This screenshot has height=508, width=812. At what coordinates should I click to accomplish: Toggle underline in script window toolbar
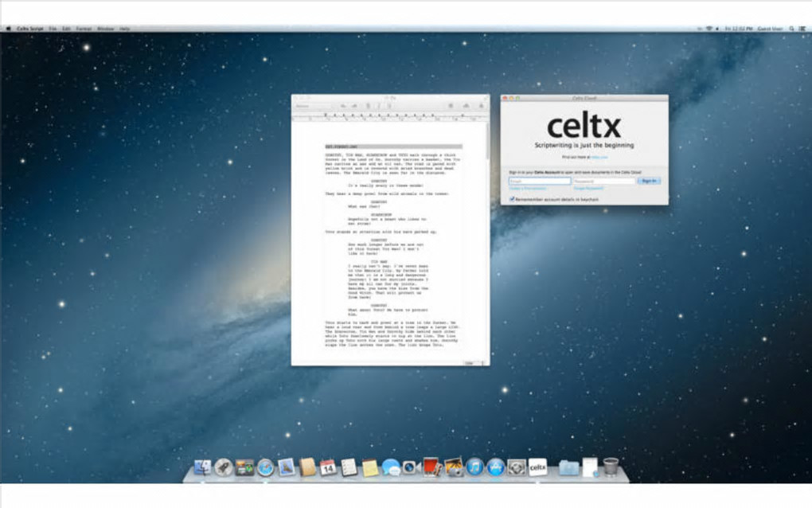pos(389,106)
